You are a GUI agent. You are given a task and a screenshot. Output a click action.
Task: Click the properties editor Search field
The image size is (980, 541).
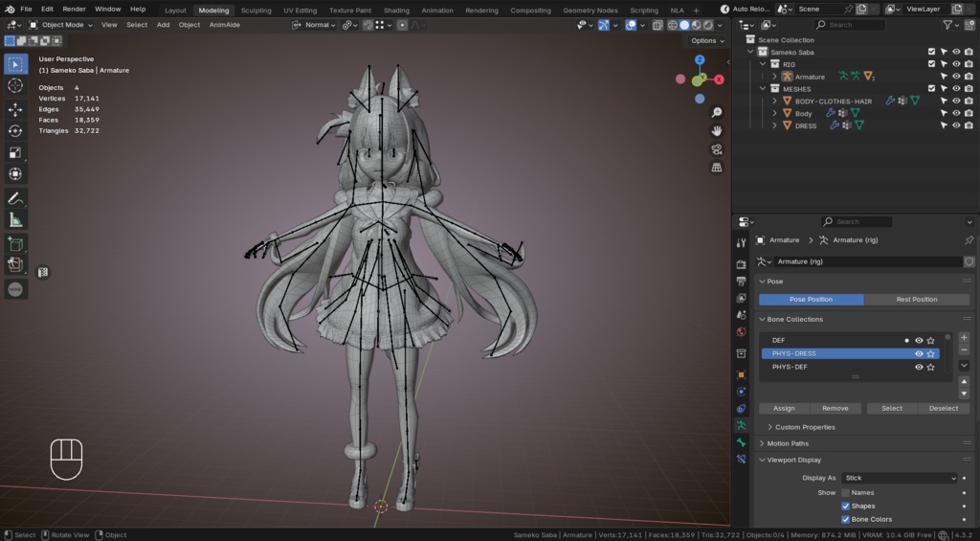[x=857, y=221]
